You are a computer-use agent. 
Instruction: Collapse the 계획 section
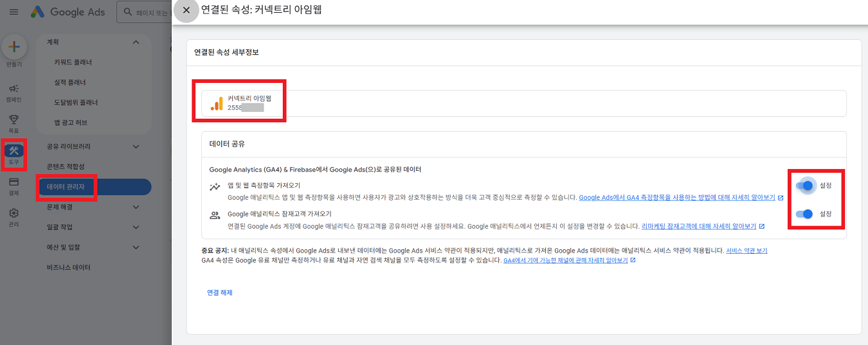(136, 42)
